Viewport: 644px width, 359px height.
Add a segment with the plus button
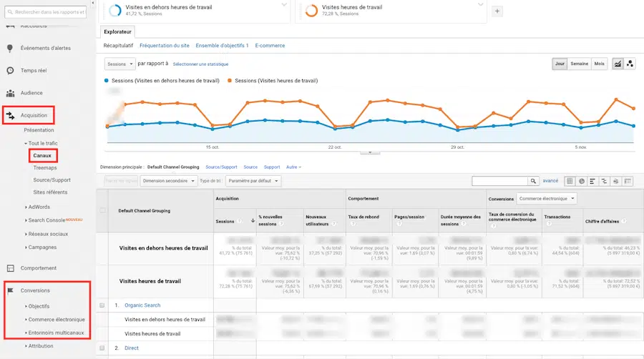[x=498, y=11]
